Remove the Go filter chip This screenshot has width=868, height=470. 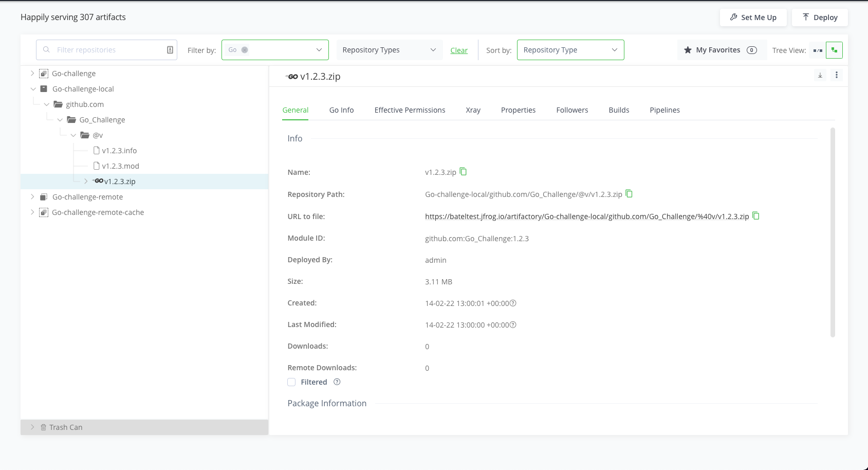pyautogui.click(x=245, y=50)
